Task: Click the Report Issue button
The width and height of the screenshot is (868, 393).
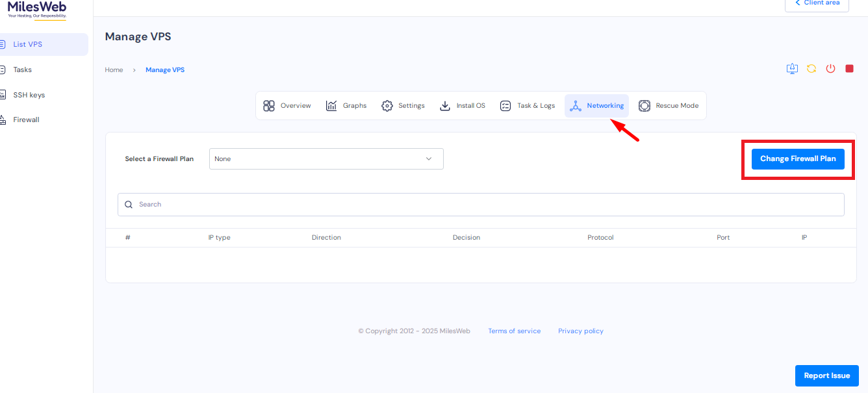Action: tap(826, 376)
